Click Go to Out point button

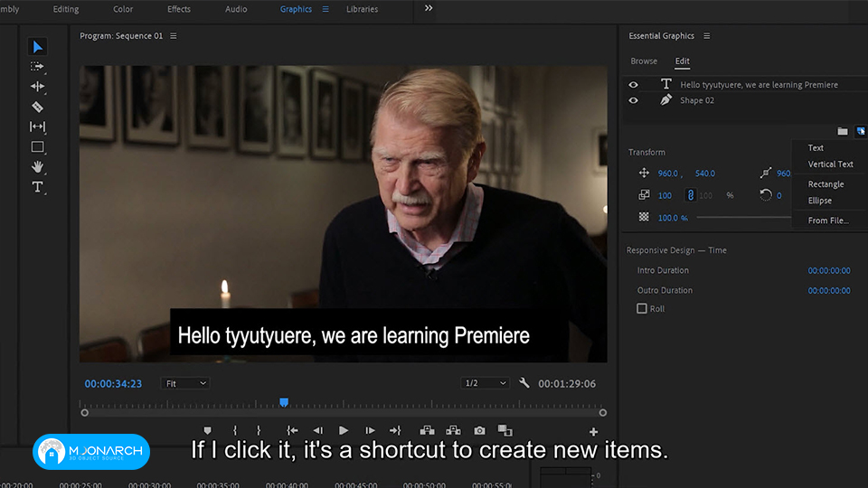tap(395, 430)
